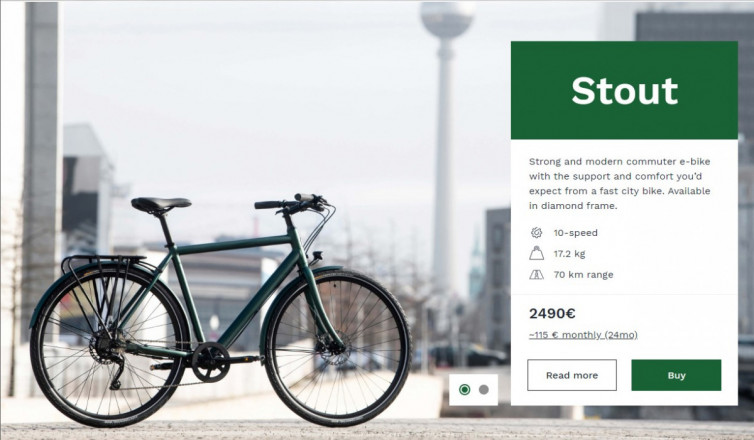Click the bike's crank and chainring

pyautogui.click(x=212, y=362)
